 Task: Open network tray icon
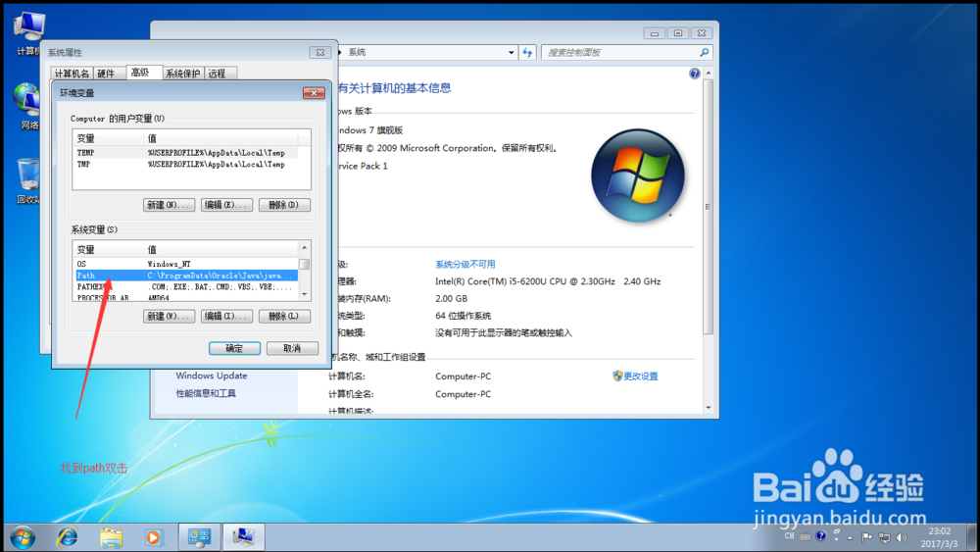pyautogui.click(x=884, y=537)
